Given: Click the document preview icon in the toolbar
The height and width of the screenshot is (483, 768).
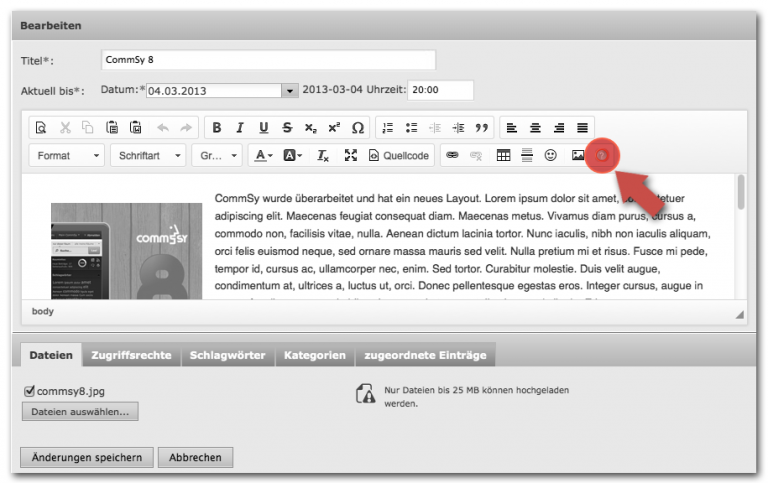Looking at the screenshot, I should coord(41,128).
